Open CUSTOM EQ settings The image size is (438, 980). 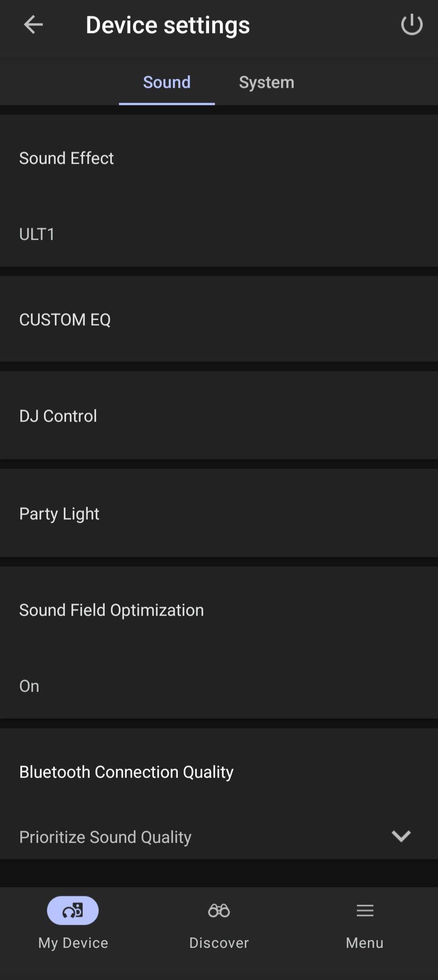click(65, 320)
